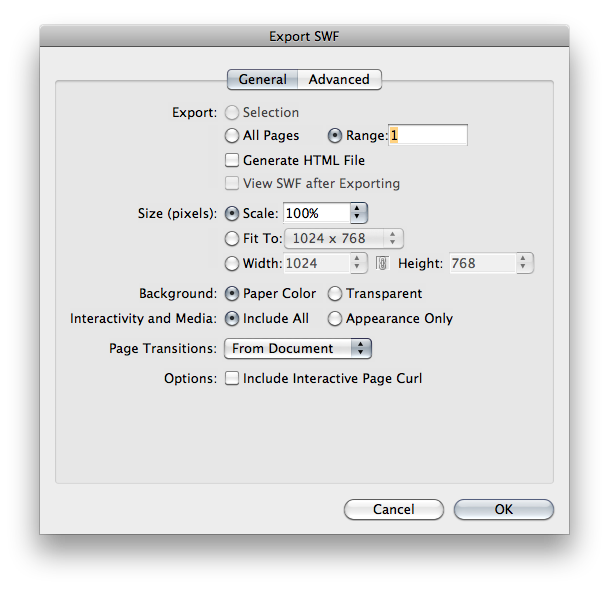Open the Scale percentage dropdown stepper
The image size is (609, 589).
coord(359,213)
